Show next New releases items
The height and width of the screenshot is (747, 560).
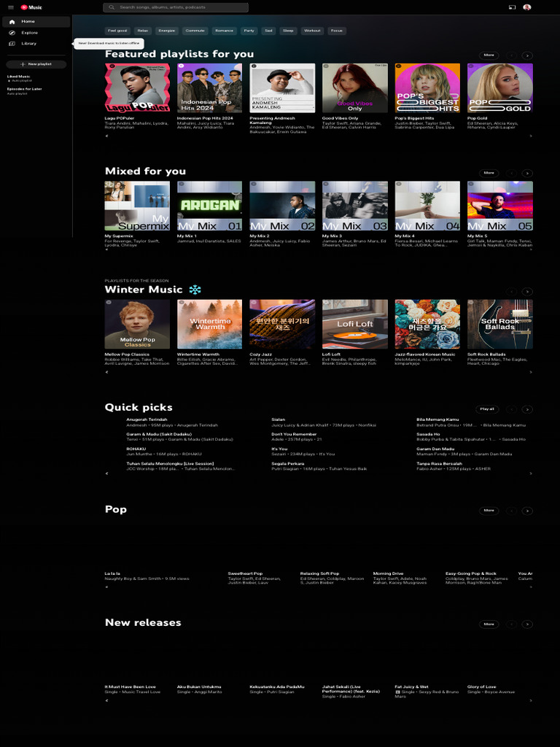coord(526,624)
